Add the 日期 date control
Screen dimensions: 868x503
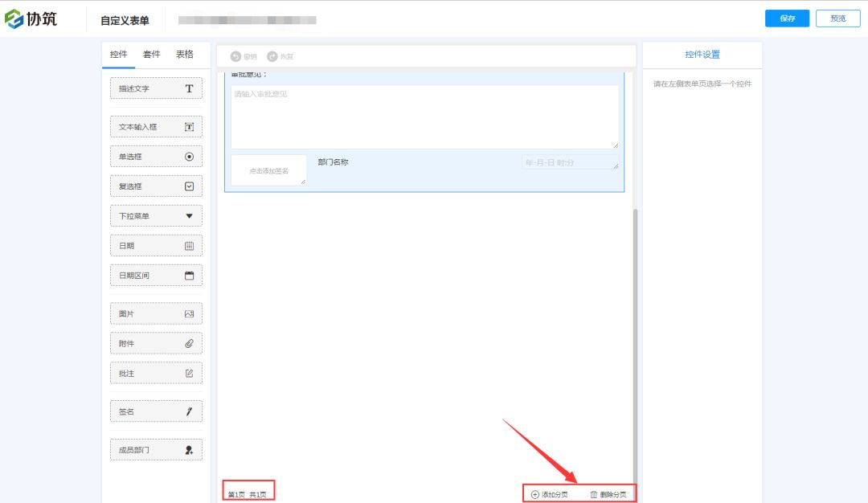(156, 246)
